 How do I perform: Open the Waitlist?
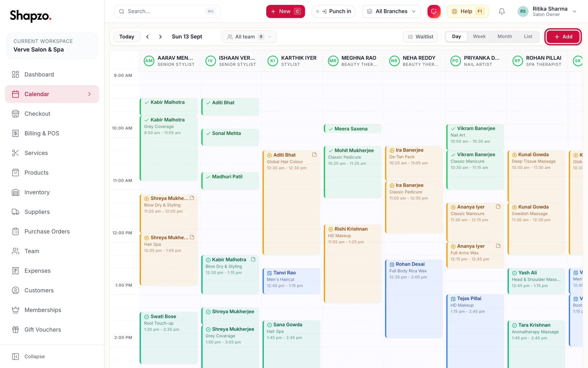[420, 37]
